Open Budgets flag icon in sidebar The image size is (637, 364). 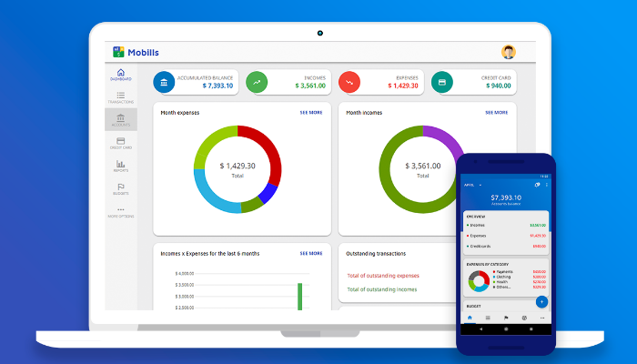121,188
